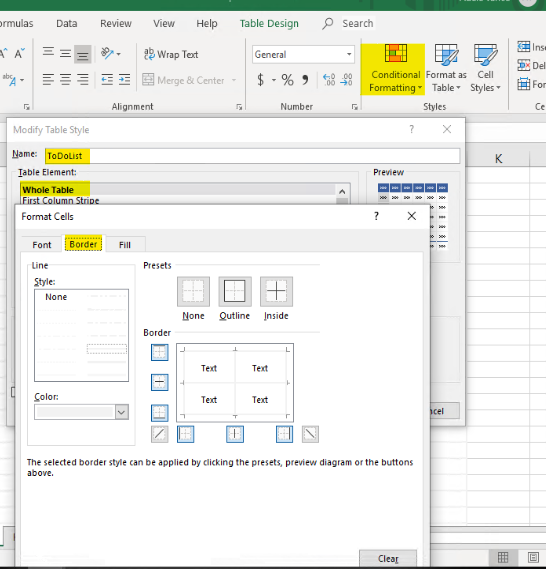Toggle Wrap Text
The width and height of the screenshot is (546, 569).
tap(171, 54)
